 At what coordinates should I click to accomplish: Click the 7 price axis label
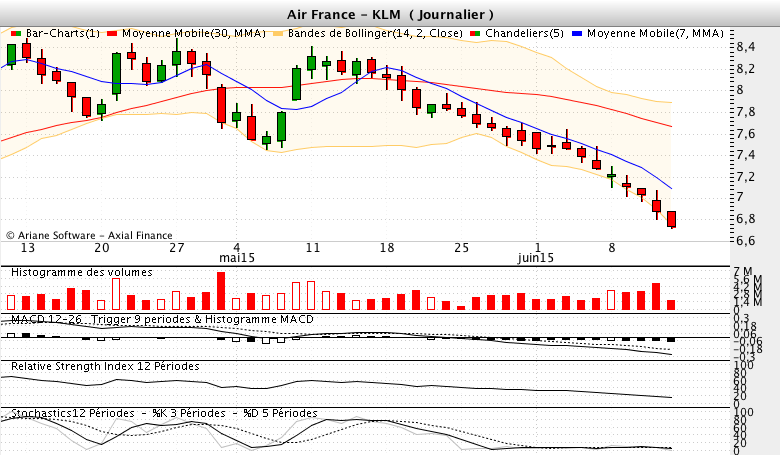[740, 197]
